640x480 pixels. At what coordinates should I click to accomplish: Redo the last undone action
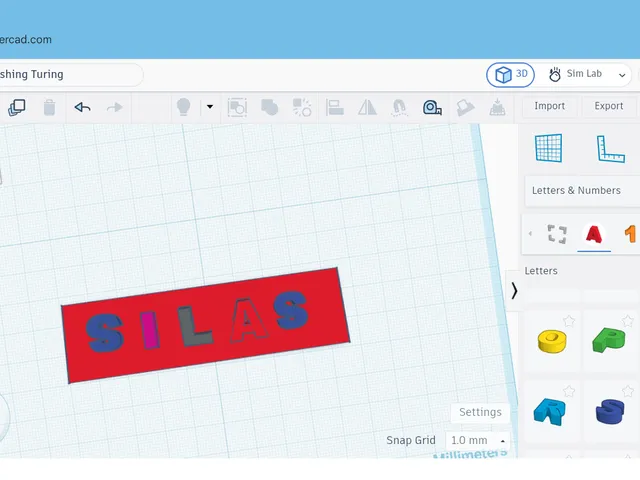point(114,107)
